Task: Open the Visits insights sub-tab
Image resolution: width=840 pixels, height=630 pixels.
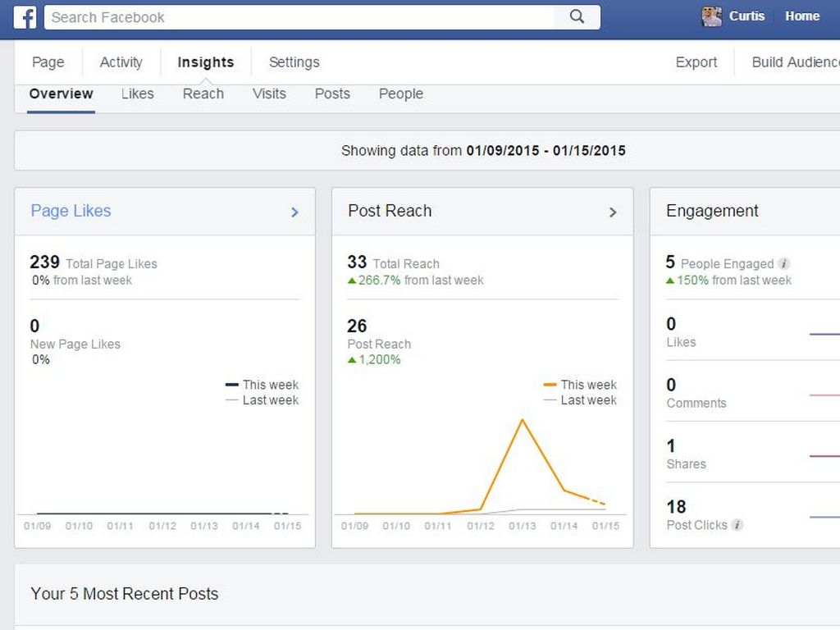Action: point(269,94)
